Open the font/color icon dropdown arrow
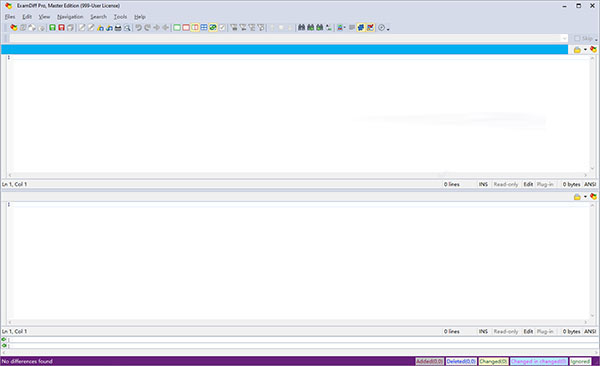The image size is (600, 366). point(344,28)
